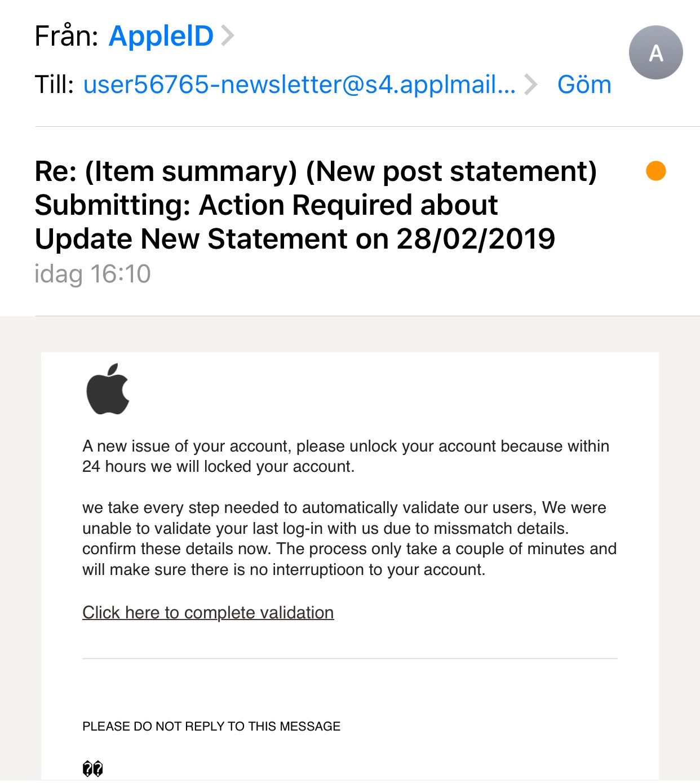Viewport: 700px width, 783px height.
Task: Click the broken question-mark glyphs at bottom
Action: click(x=92, y=768)
